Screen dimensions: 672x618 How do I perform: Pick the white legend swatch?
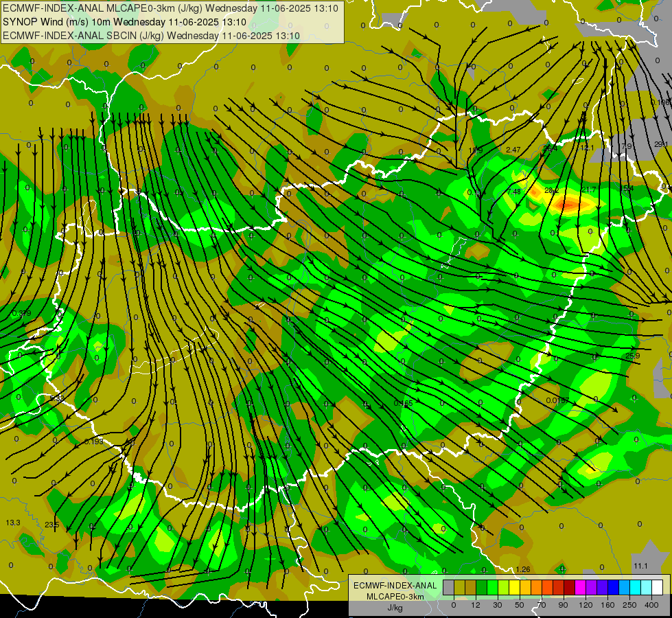(658, 587)
